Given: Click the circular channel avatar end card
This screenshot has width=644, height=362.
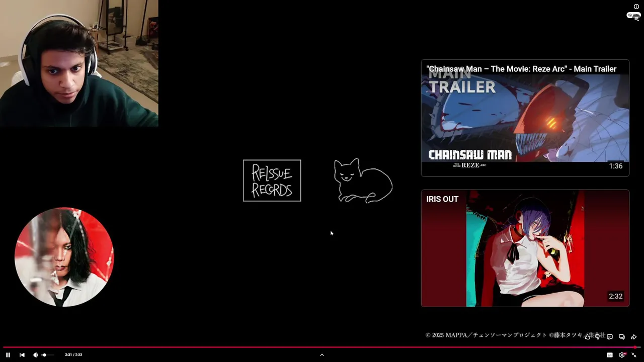Looking at the screenshot, I should pyautogui.click(x=64, y=257).
